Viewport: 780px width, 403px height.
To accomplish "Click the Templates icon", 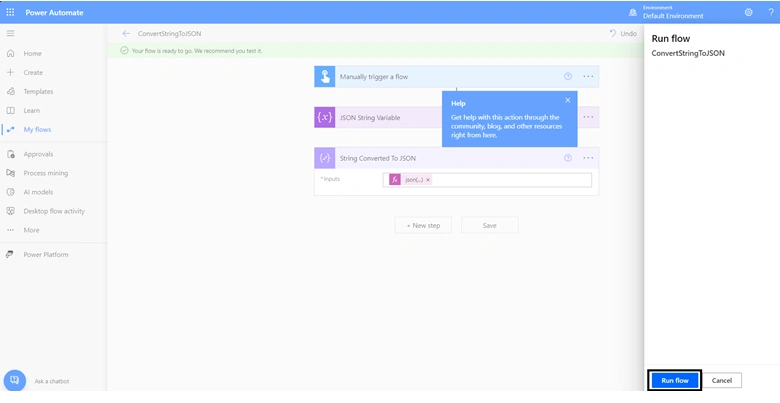I will 10,92.
